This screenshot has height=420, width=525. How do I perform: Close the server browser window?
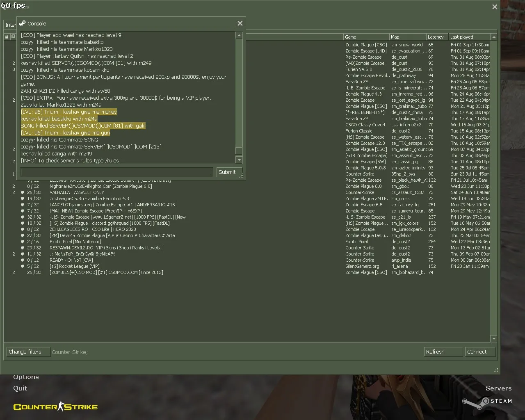[x=495, y=7]
